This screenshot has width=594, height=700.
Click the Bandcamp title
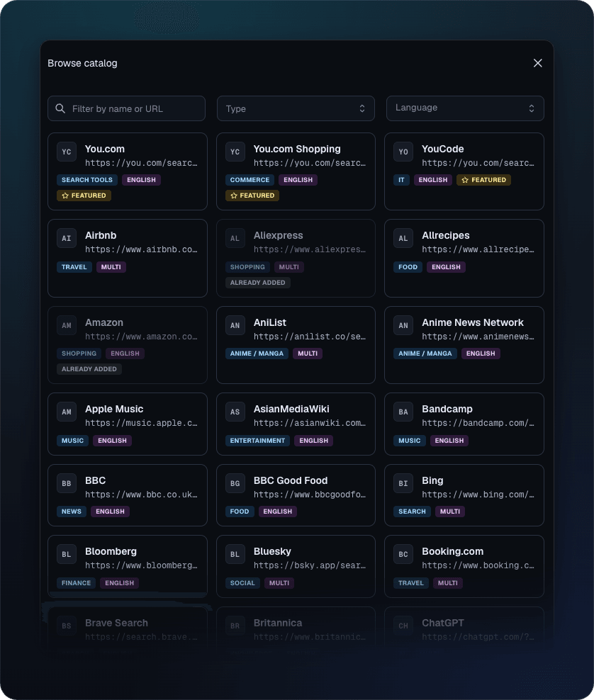(x=447, y=409)
